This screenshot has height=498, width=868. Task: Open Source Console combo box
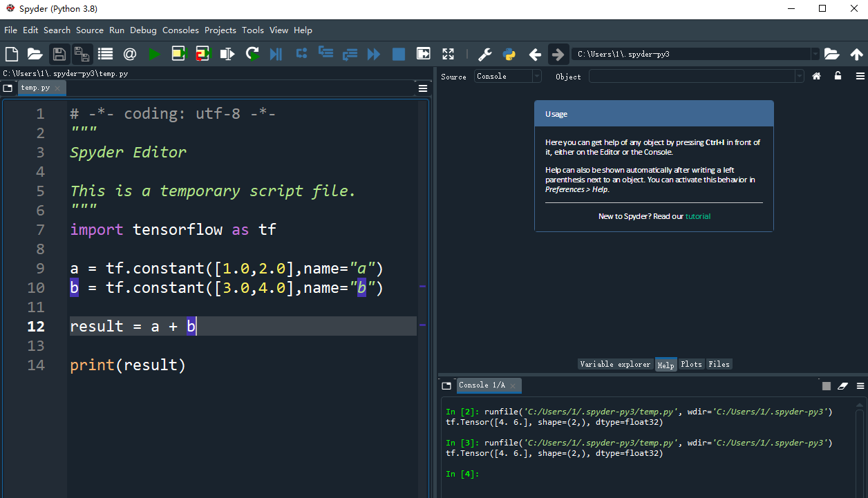coord(508,77)
